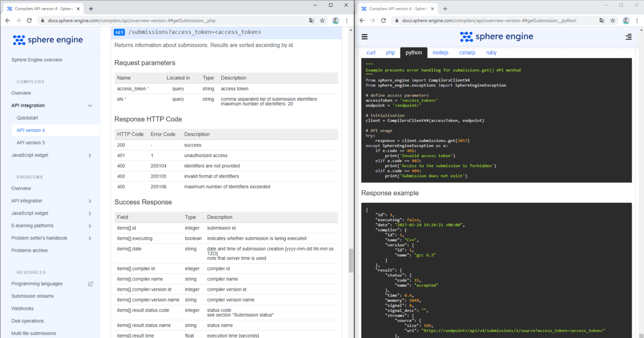Open Compilers Overview sidebar link
Screen dimensions: 644x338
point(21,93)
